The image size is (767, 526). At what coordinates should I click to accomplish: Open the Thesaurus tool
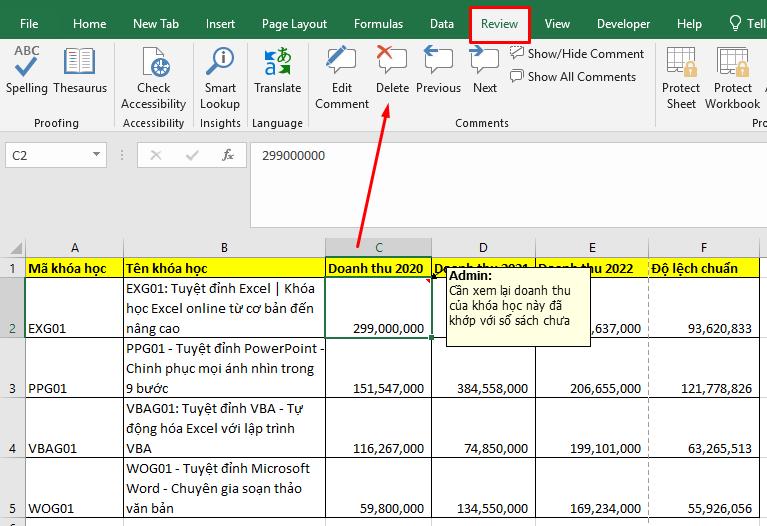pos(80,71)
